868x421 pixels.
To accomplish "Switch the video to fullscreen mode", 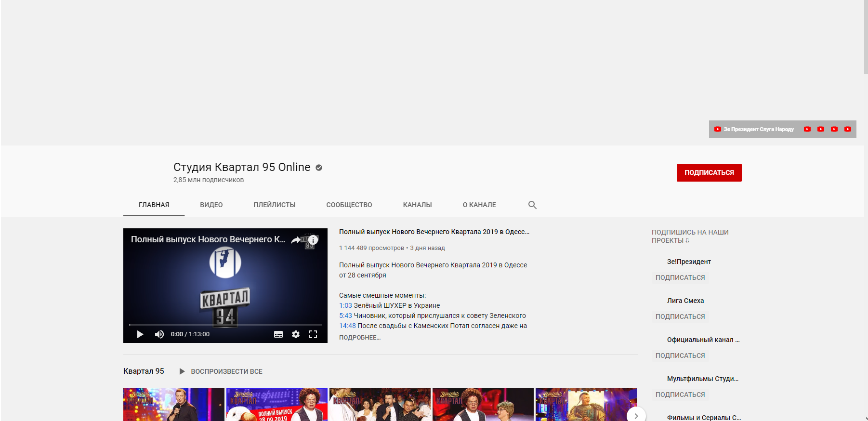I will [313, 334].
